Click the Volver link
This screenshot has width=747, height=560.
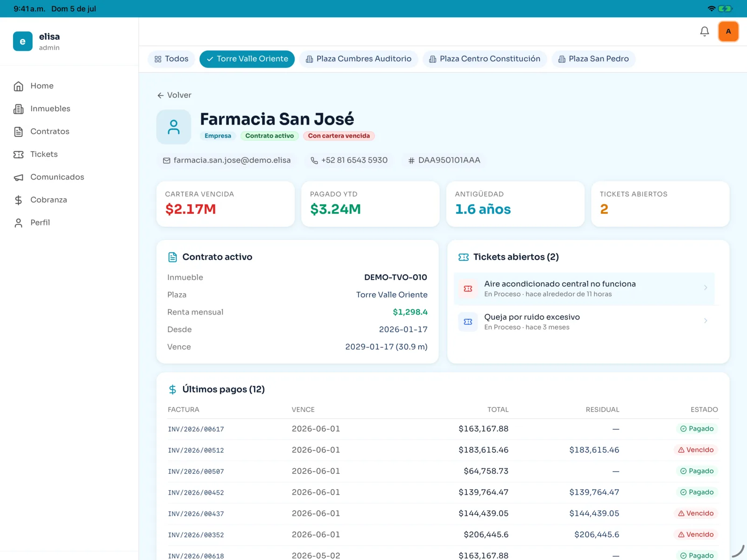[x=174, y=95]
